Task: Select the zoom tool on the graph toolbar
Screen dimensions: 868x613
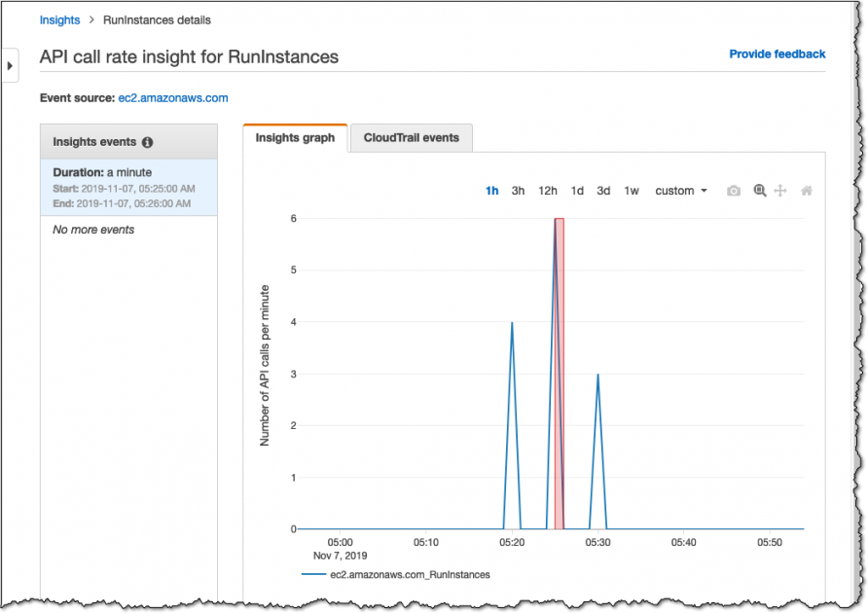Action: coord(758,190)
